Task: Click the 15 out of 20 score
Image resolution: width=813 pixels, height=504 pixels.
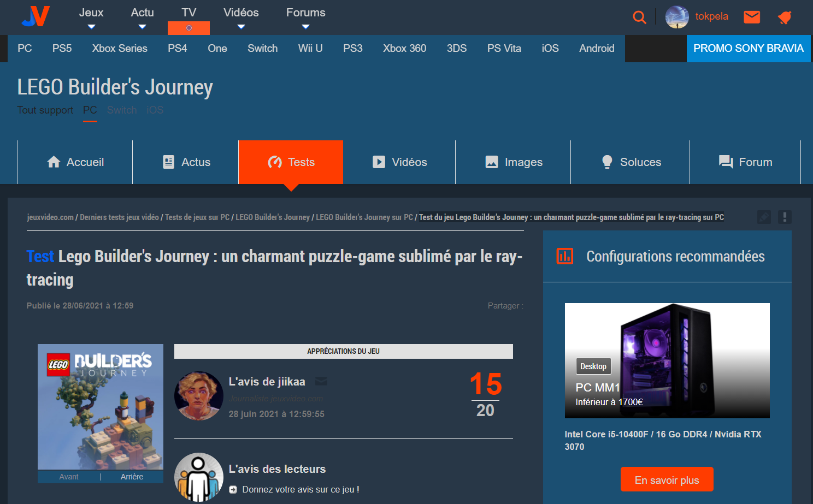Action: tap(485, 394)
